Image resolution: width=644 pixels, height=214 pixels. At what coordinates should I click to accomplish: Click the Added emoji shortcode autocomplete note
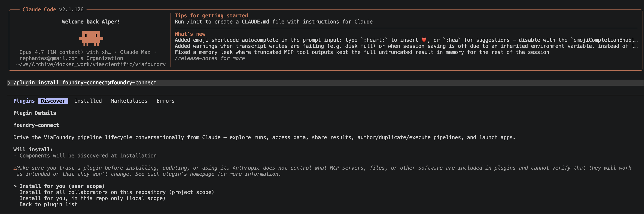pos(406,40)
